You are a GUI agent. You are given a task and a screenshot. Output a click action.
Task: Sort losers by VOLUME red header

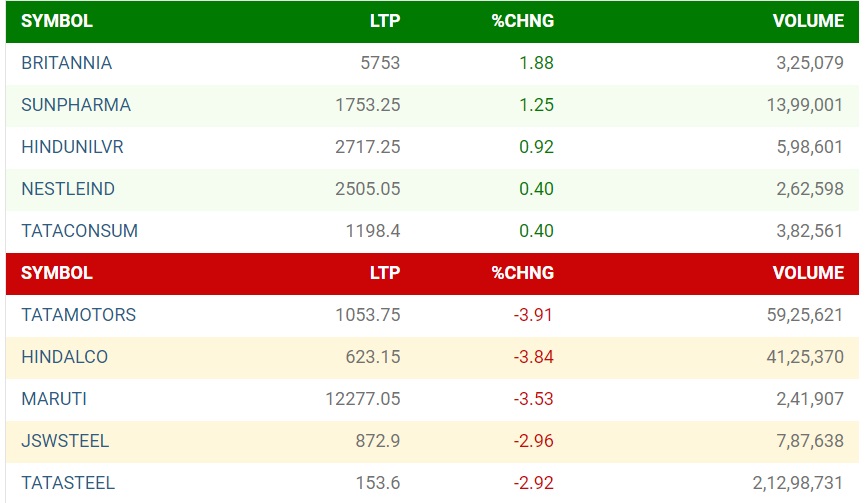(x=808, y=273)
